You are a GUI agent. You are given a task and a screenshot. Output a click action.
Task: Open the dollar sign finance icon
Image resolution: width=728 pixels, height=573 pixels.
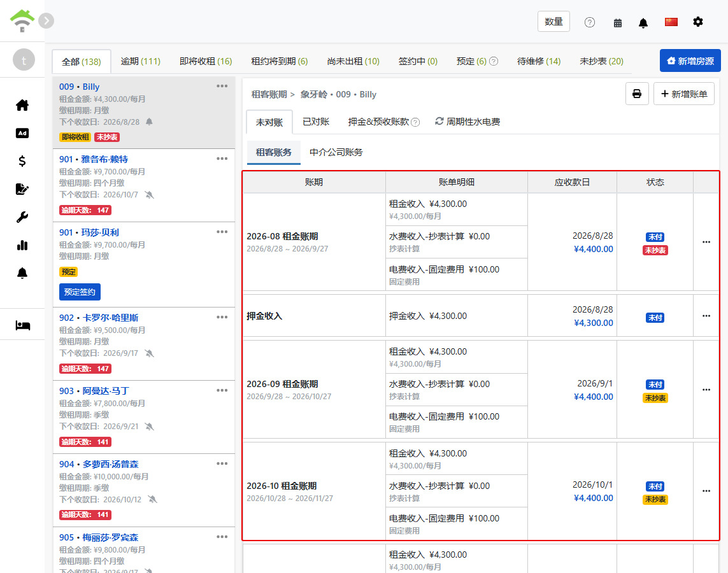(x=22, y=161)
